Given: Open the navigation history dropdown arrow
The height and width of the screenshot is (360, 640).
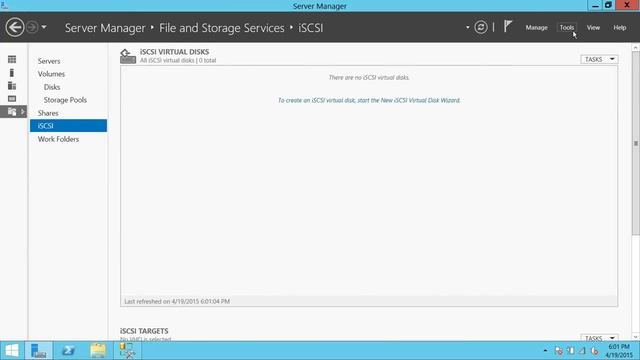Looking at the screenshot, I should tap(44, 27).
